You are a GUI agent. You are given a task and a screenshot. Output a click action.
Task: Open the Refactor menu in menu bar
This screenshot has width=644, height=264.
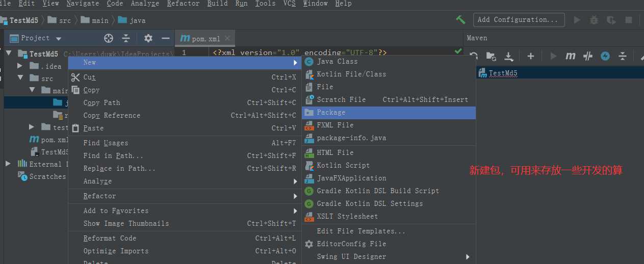183,4
